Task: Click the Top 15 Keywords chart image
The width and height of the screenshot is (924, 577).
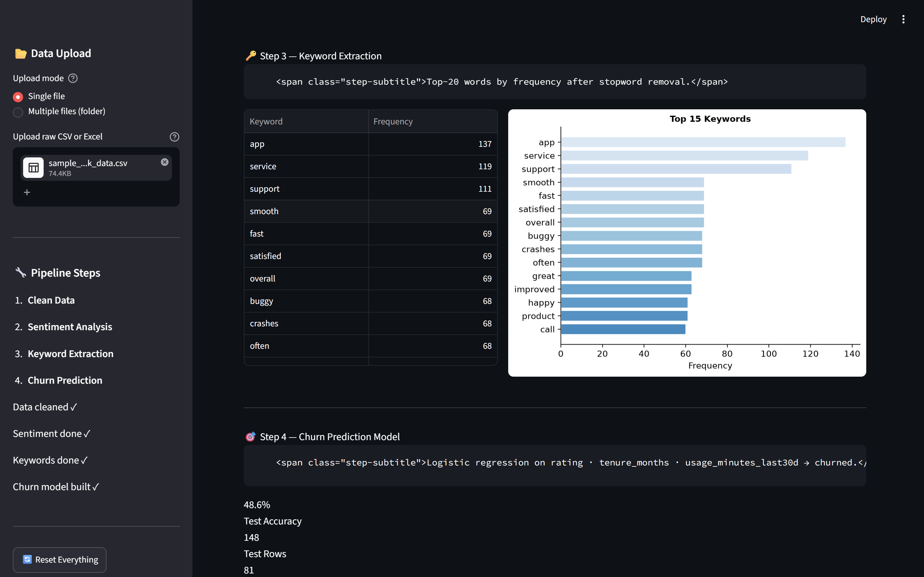Action: click(x=687, y=243)
